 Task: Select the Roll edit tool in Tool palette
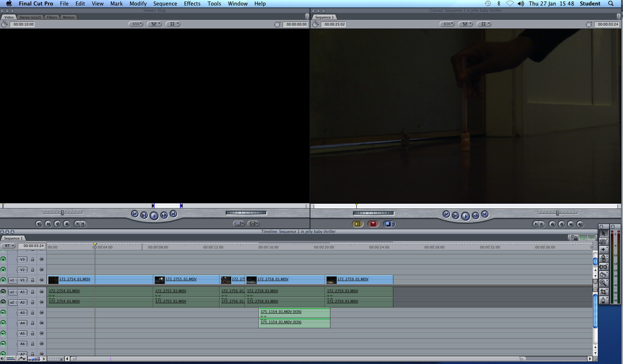coord(604,258)
